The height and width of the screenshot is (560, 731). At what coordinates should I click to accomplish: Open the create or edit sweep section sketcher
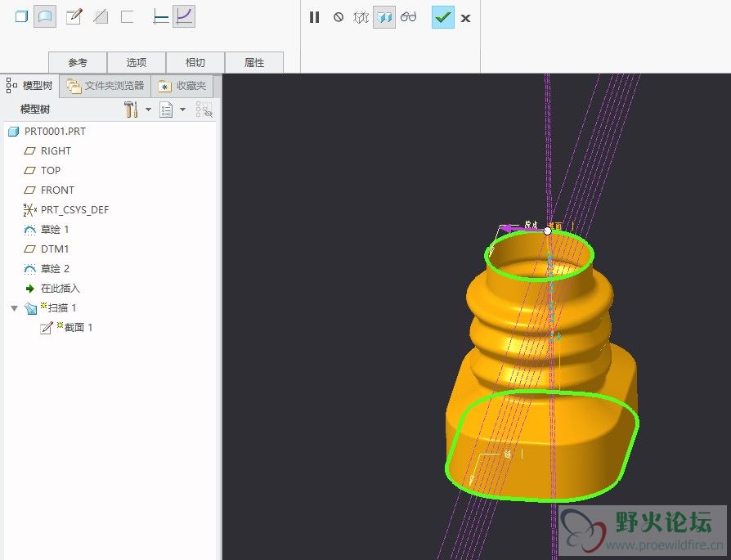click(74, 17)
